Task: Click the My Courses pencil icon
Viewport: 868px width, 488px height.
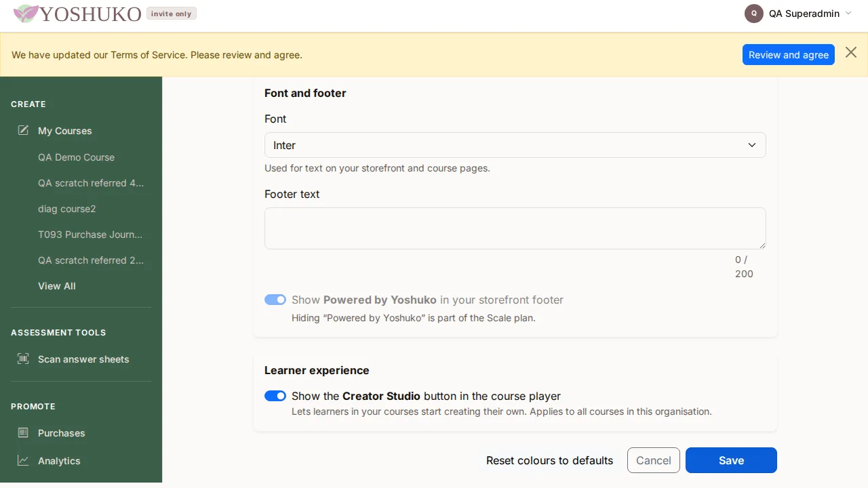Action: [23, 130]
